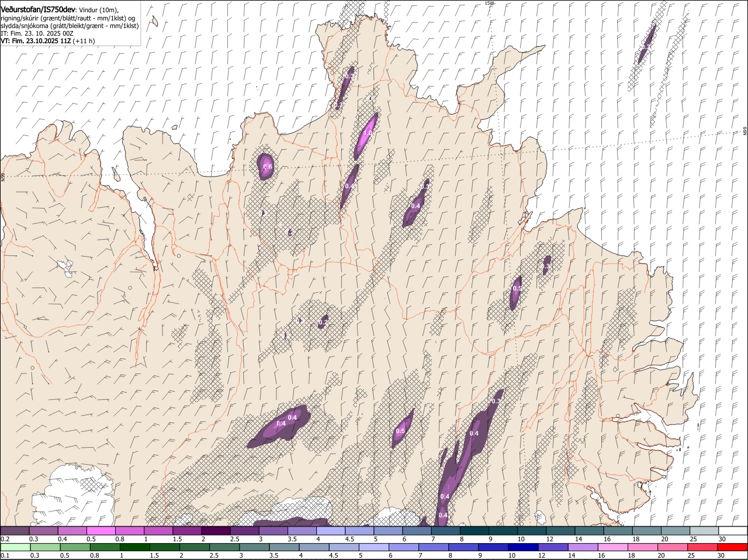The height and width of the screenshot is (560, 748).
Task: Click the N99 label on the left edge
Action: 3,176
